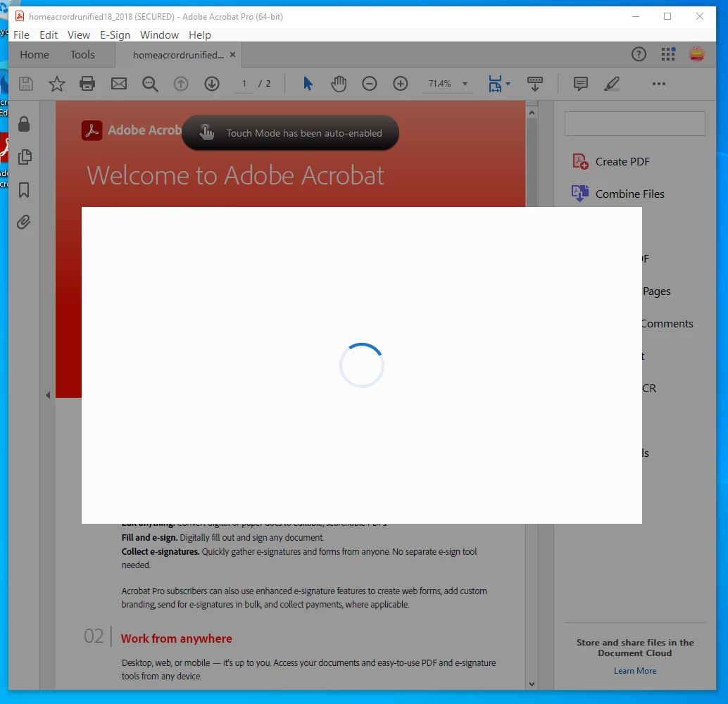Open Adobe apps grid launcher

click(668, 54)
